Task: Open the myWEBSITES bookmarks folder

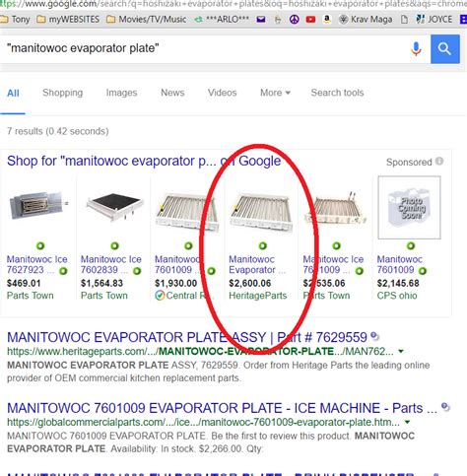Action: point(68,20)
